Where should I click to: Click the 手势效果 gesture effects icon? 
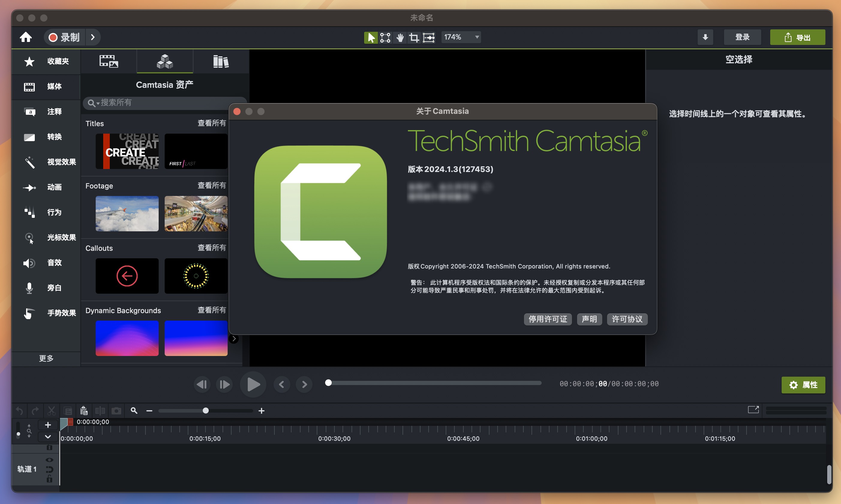pyautogui.click(x=29, y=313)
